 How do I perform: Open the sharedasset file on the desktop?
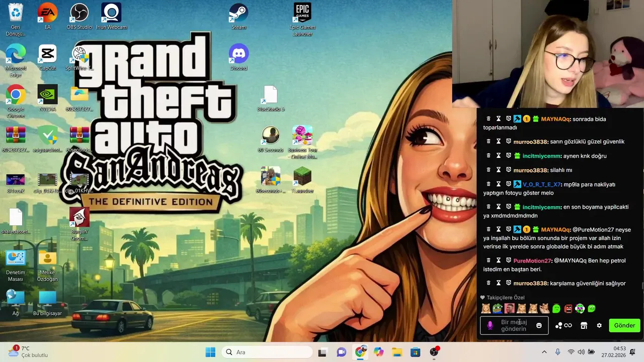16,221
